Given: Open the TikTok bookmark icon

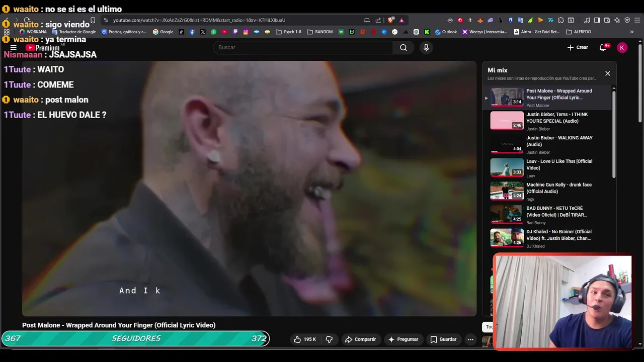Looking at the screenshot, I should click(181, 32).
